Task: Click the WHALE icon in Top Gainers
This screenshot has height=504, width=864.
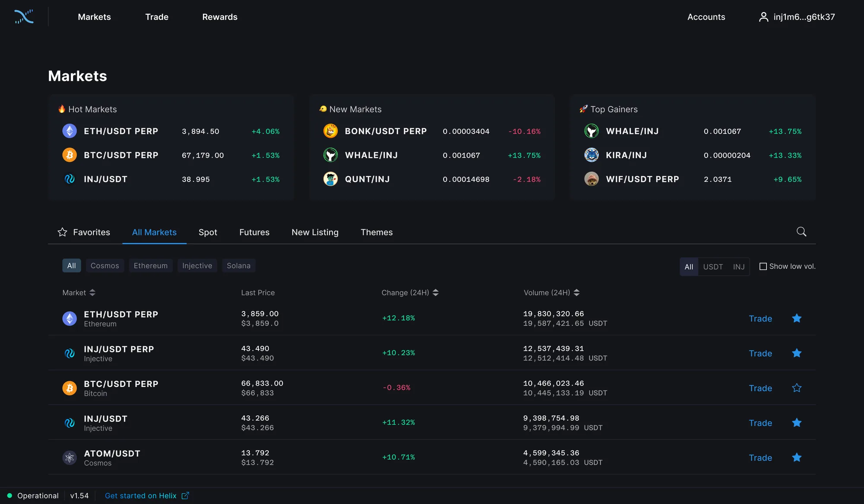Action: coord(591,131)
